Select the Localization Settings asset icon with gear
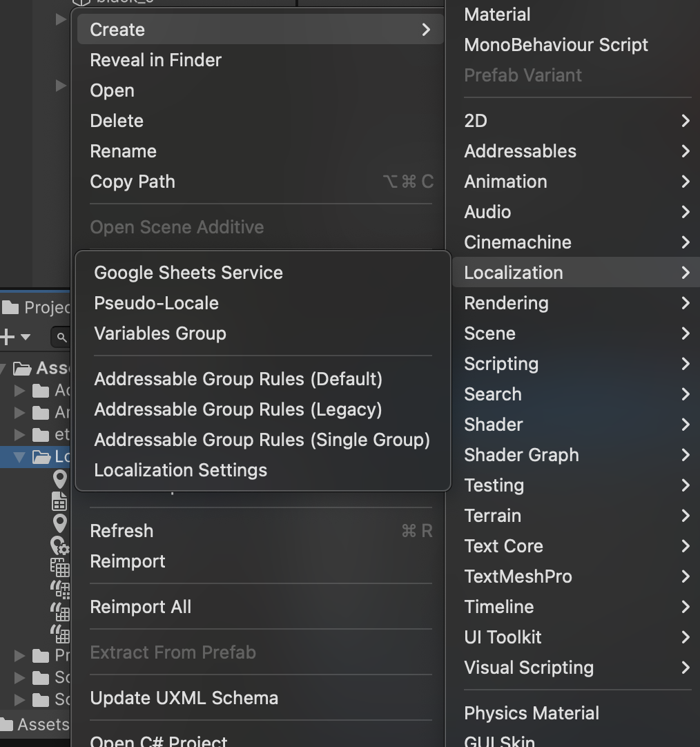The height and width of the screenshot is (747, 700). (x=60, y=545)
